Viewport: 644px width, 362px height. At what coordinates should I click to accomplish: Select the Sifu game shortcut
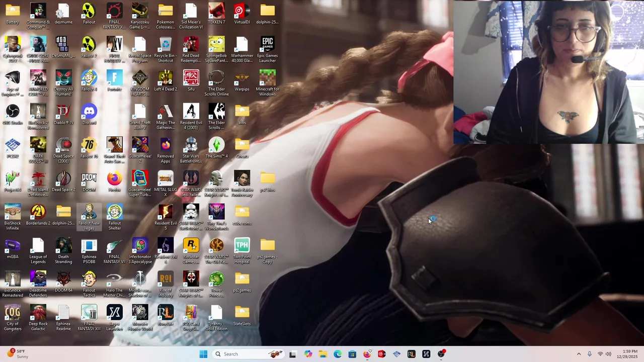click(191, 80)
